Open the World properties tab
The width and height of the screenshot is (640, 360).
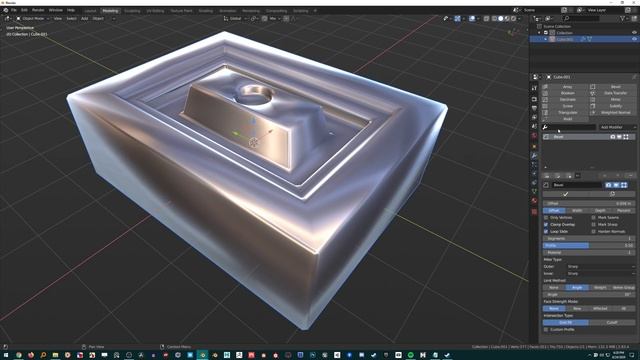pos(534,136)
